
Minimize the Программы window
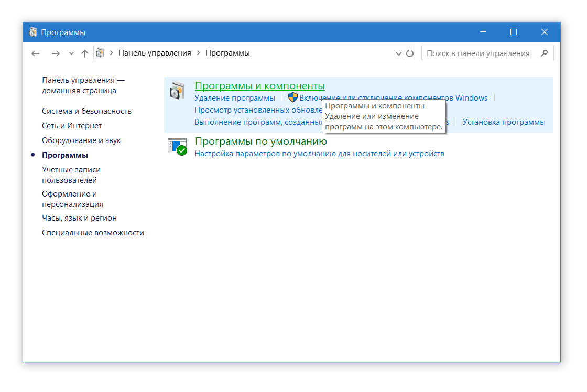483,32
